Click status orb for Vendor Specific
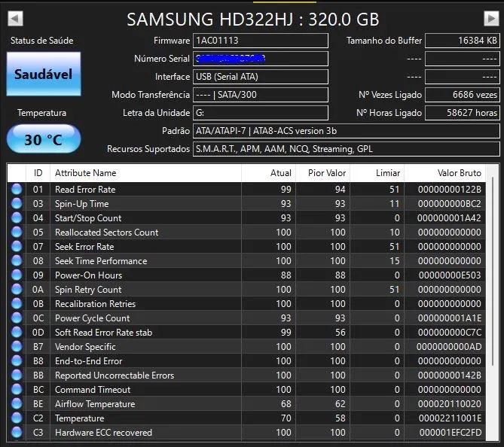 [17, 346]
